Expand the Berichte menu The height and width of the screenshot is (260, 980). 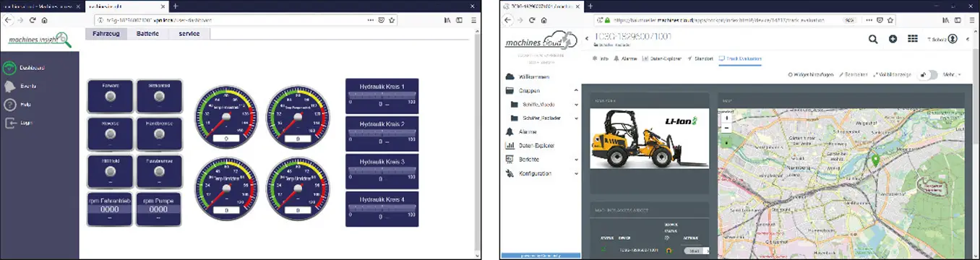576,160
